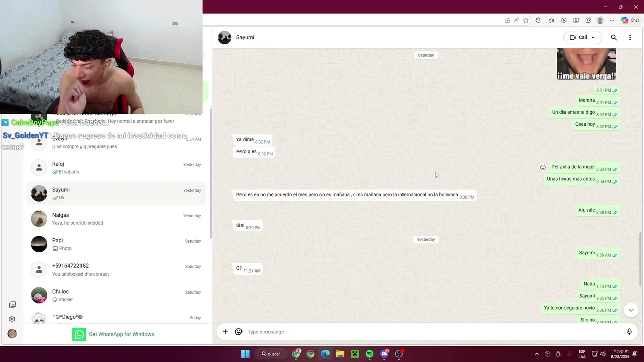Screen dimensions: 644x362
Task: Switch ESP LAA keyboard language indicator
Action: coord(582,354)
